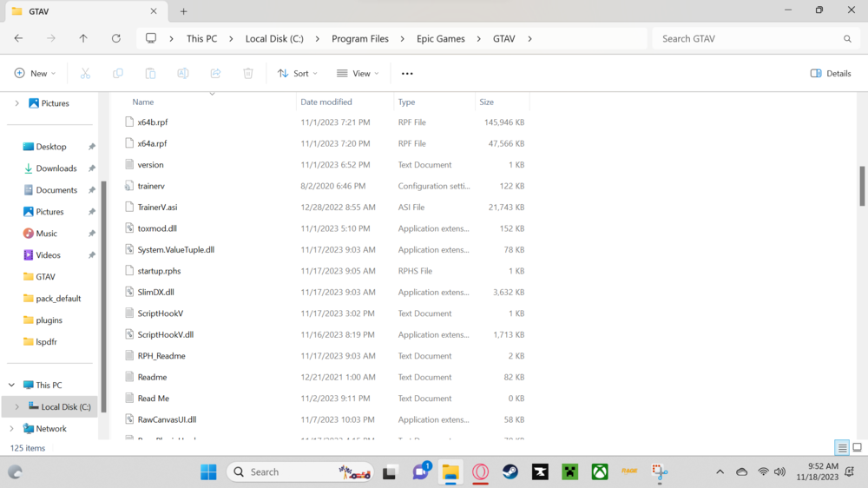Expand the Pictures tree node
Screen dimensions: 868x488
pyautogui.click(x=16, y=103)
